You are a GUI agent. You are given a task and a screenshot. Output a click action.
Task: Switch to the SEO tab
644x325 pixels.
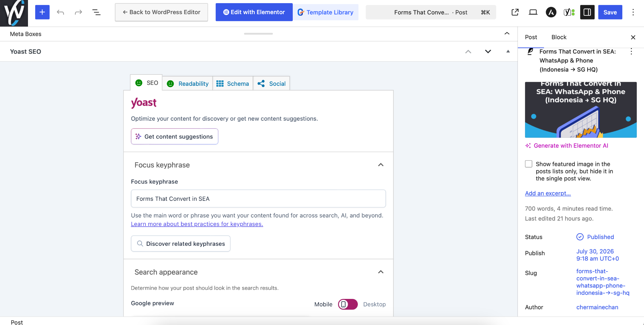click(147, 83)
